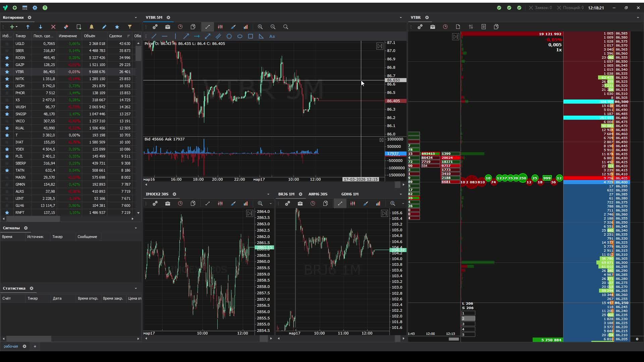This screenshot has height=362, width=644.
Task: Sort quotes by Объём column header
Action: coord(90,36)
